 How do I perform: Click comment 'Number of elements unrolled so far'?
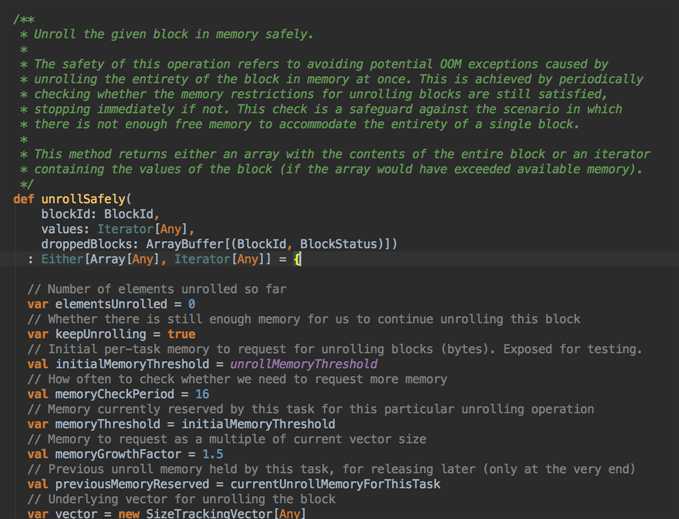157,289
